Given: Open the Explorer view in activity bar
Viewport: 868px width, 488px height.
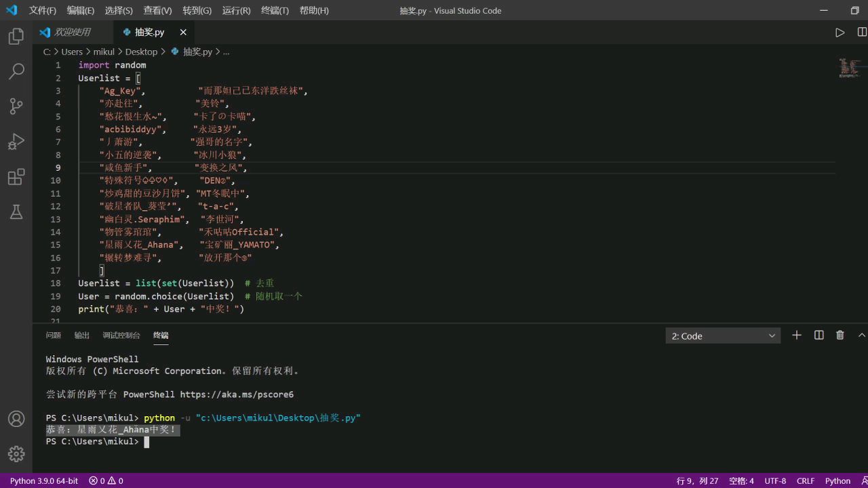Looking at the screenshot, I should [16, 36].
